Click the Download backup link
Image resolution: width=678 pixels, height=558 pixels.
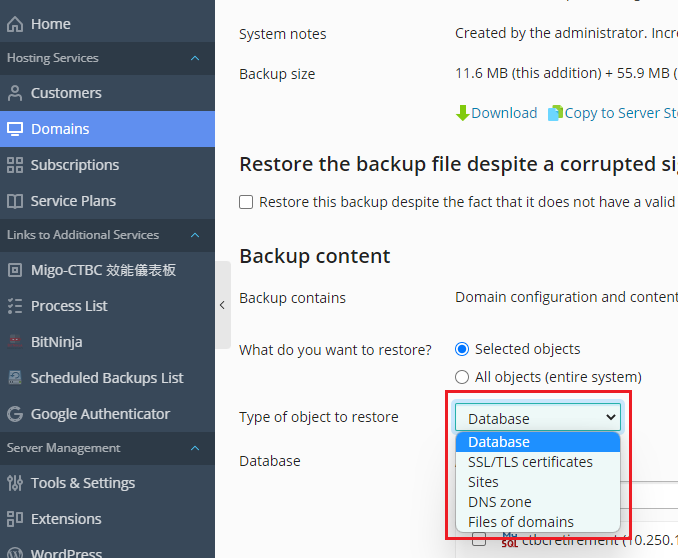click(x=496, y=113)
